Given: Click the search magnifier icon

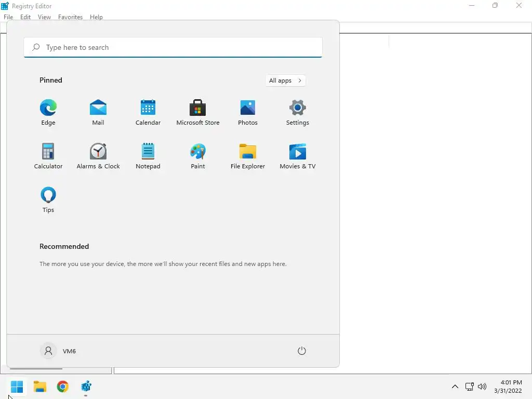Looking at the screenshot, I should pos(36,47).
